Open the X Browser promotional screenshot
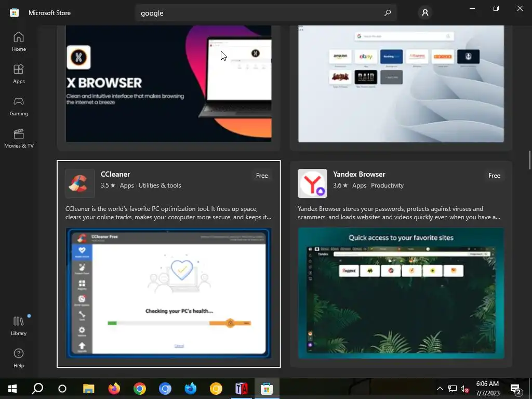The image size is (532, 399). pyautogui.click(x=169, y=84)
